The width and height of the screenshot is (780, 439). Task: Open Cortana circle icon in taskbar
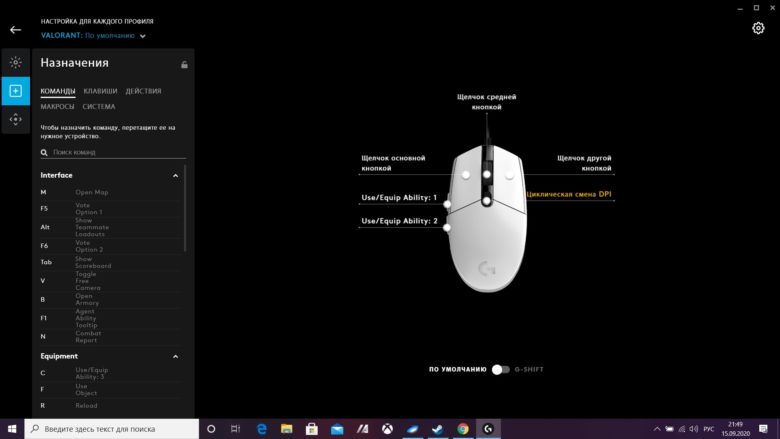[211, 429]
